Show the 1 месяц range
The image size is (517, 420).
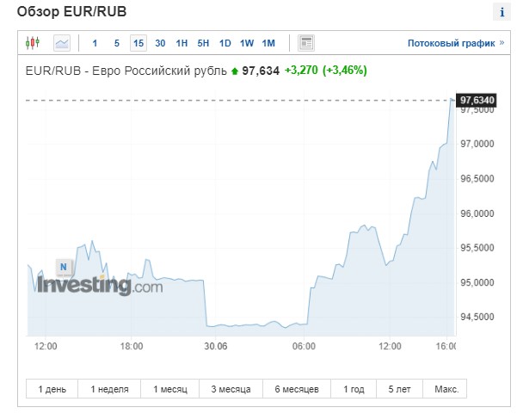point(169,389)
